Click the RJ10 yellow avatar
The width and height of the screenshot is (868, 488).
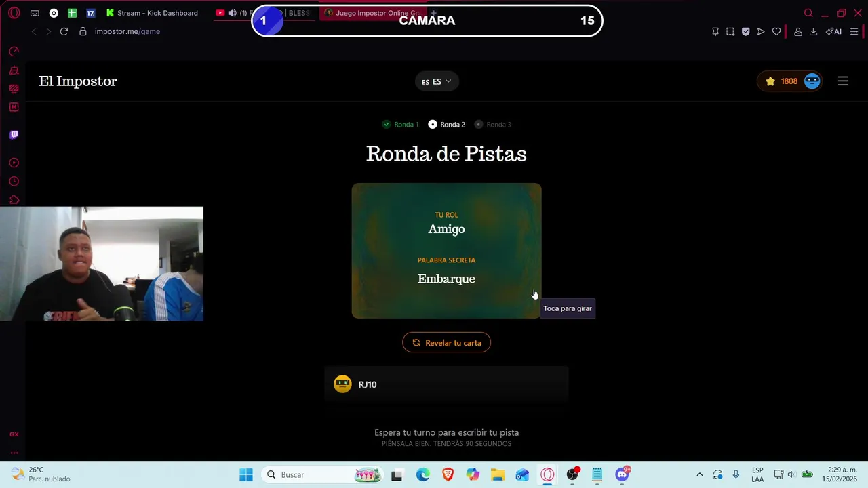(343, 384)
